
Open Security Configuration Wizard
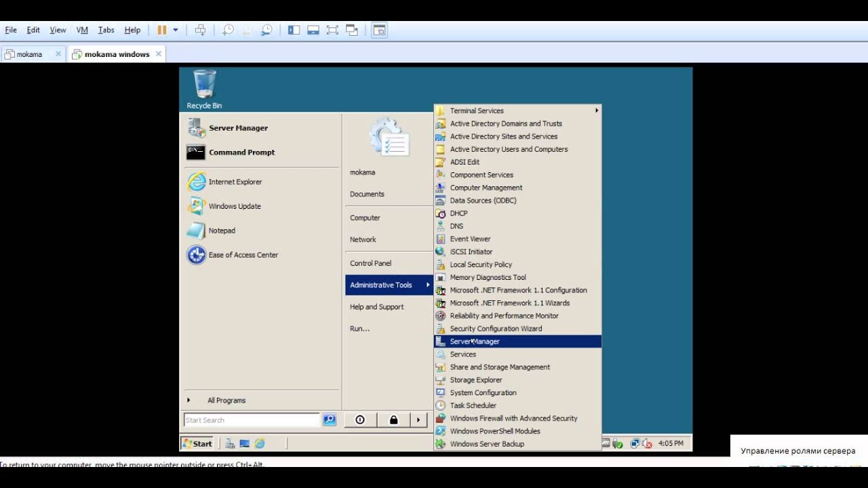pos(517,329)
